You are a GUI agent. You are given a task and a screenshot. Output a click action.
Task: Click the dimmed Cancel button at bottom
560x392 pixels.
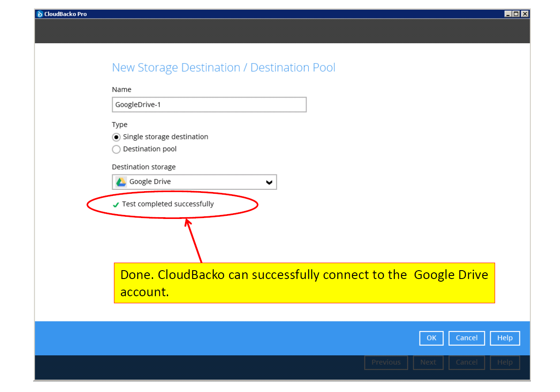(466, 362)
